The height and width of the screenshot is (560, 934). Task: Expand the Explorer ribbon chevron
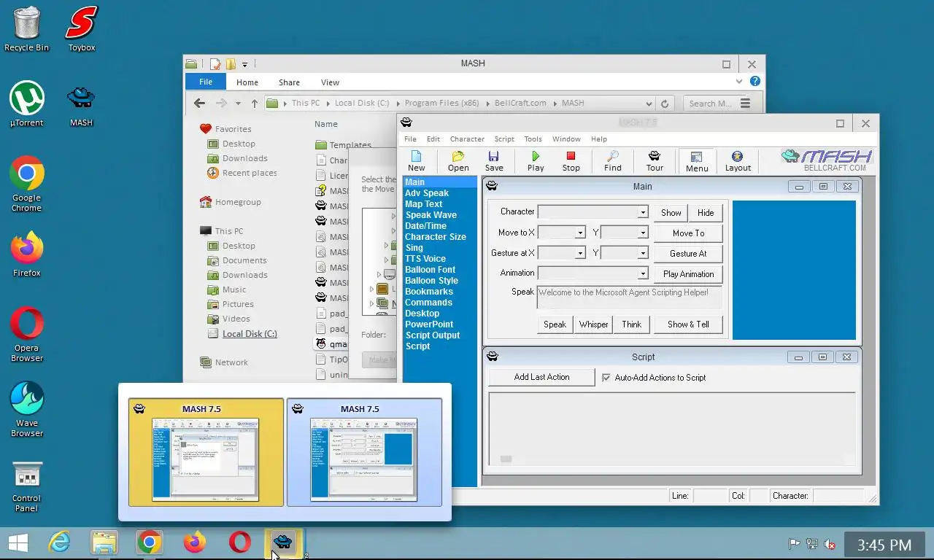739,82
